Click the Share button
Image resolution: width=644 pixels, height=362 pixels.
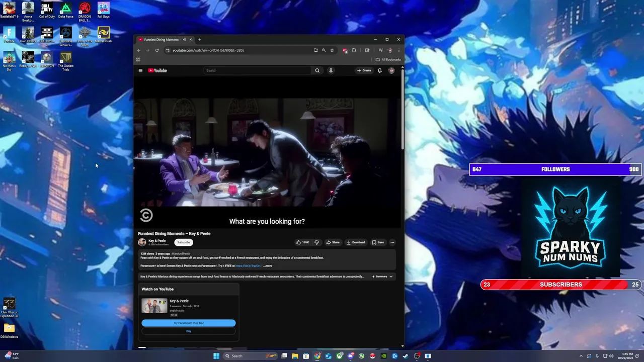pyautogui.click(x=333, y=242)
